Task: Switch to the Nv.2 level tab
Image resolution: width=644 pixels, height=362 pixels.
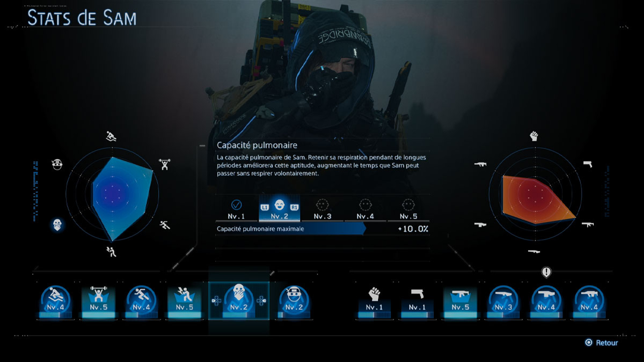Action: pyautogui.click(x=279, y=209)
